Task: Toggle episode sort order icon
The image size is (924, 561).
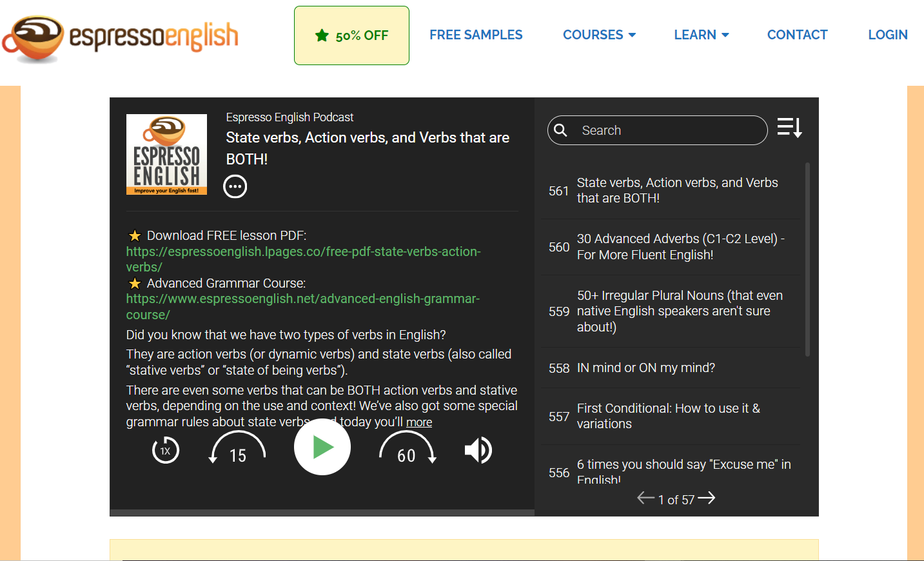Action: pos(790,128)
